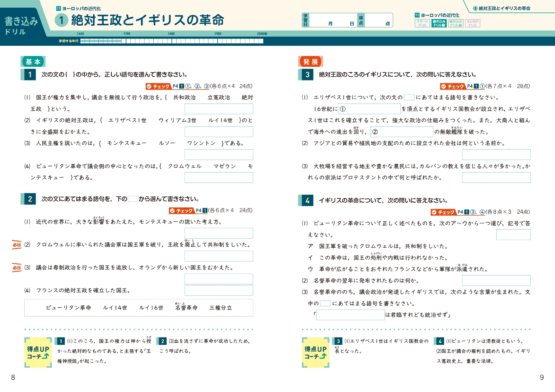Click the answer box below クロムウェルに率いられた議会軍

[x=219, y=256]
